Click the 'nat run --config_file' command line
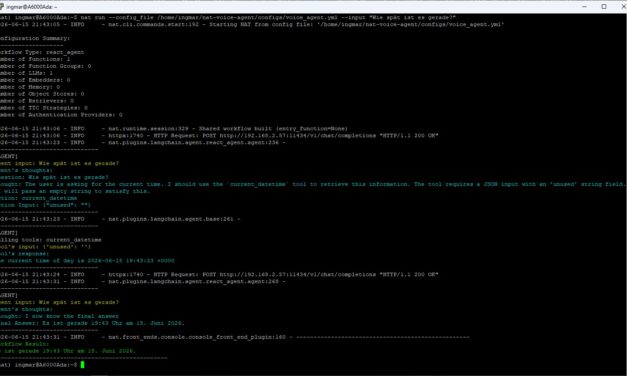Viewport: 627px width, 376px height. click(228, 18)
